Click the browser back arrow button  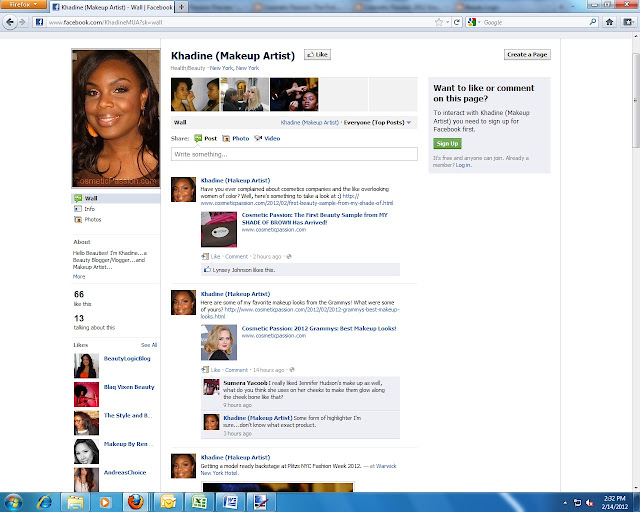[10, 22]
